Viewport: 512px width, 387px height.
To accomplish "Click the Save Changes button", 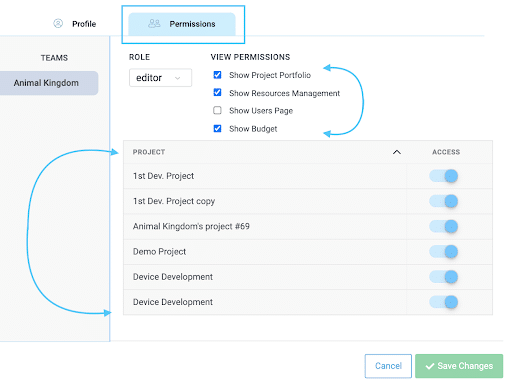I will click(x=459, y=366).
